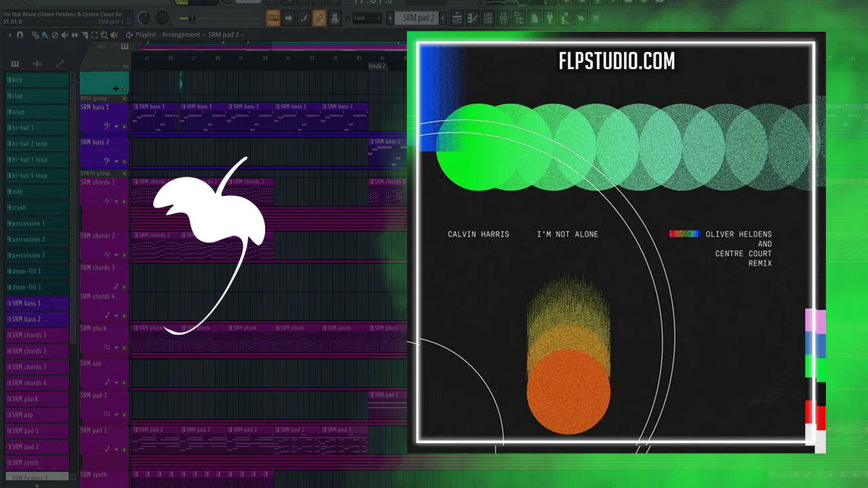
Task: Mute the BASS group track
Action: pyautogui.click(x=124, y=98)
